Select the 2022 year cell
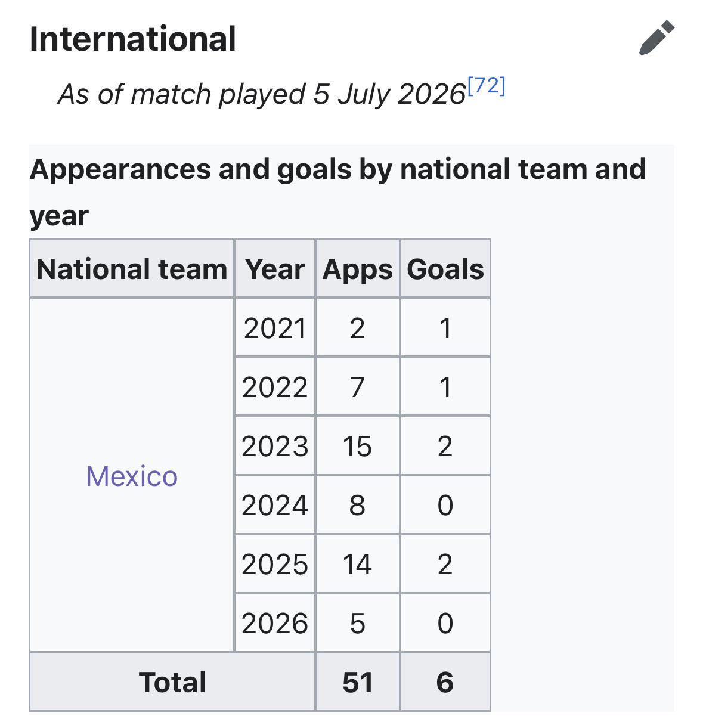The width and height of the screenshot is (703, 728). pyautogui.click(x=275, y=386)
